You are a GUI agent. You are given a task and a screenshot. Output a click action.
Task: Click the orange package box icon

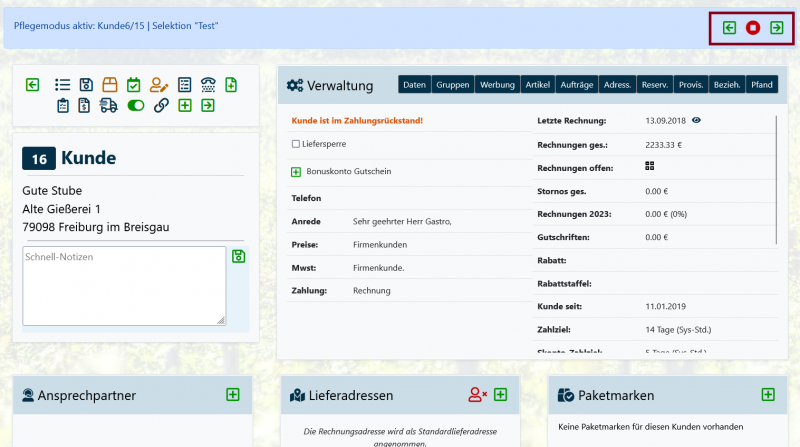coord(110,85)
